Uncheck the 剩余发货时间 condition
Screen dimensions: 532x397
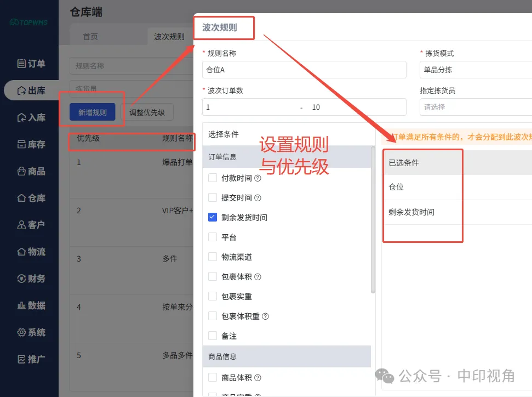213,217
